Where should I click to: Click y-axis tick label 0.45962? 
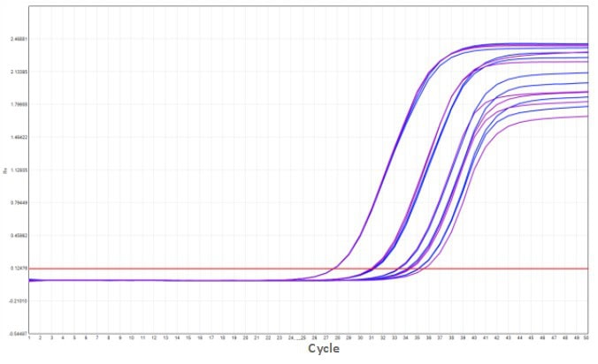point(19,236)
